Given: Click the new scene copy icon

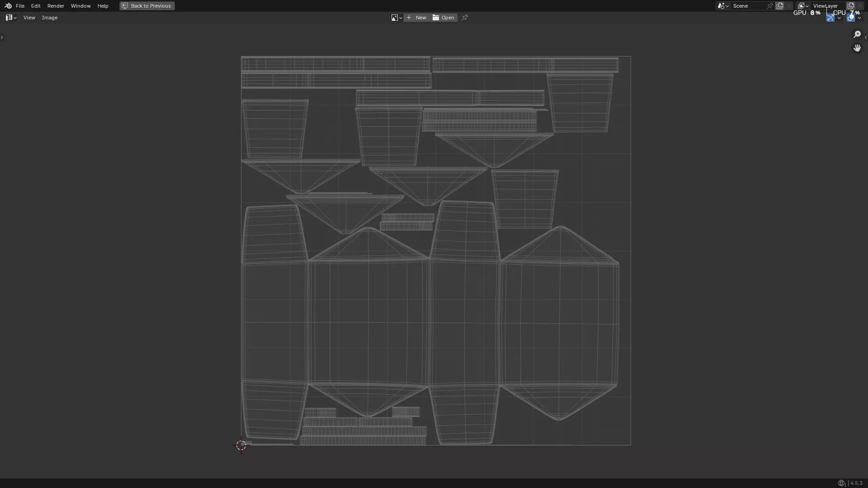Looking at the screenshot, I should click(x=780, y=6).
